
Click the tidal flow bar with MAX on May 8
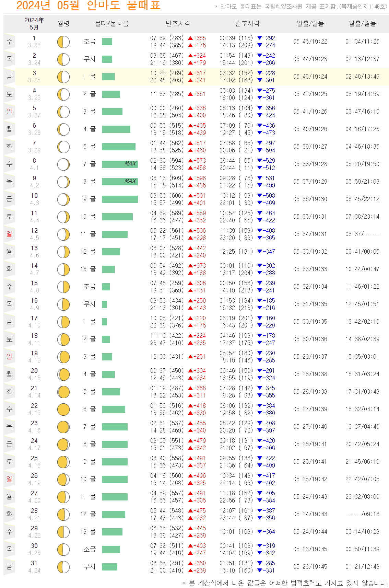[120, 164]
